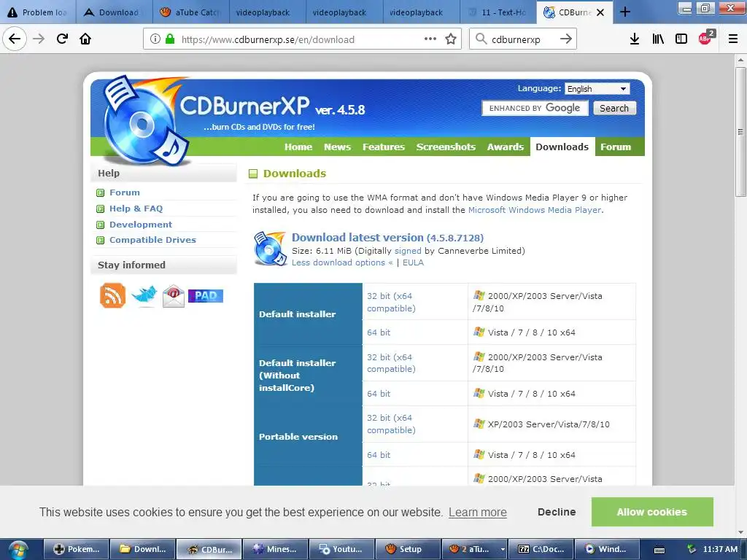Open the News menu item
Screen dimensions: 747x560
tap(337, 147)
